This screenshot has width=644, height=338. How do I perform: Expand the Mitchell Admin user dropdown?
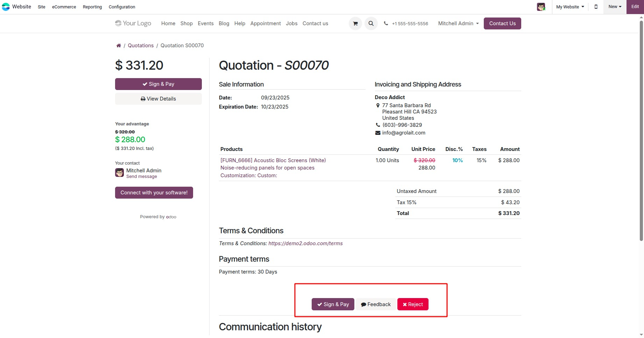pyautogui.click(x=458, y=23)
